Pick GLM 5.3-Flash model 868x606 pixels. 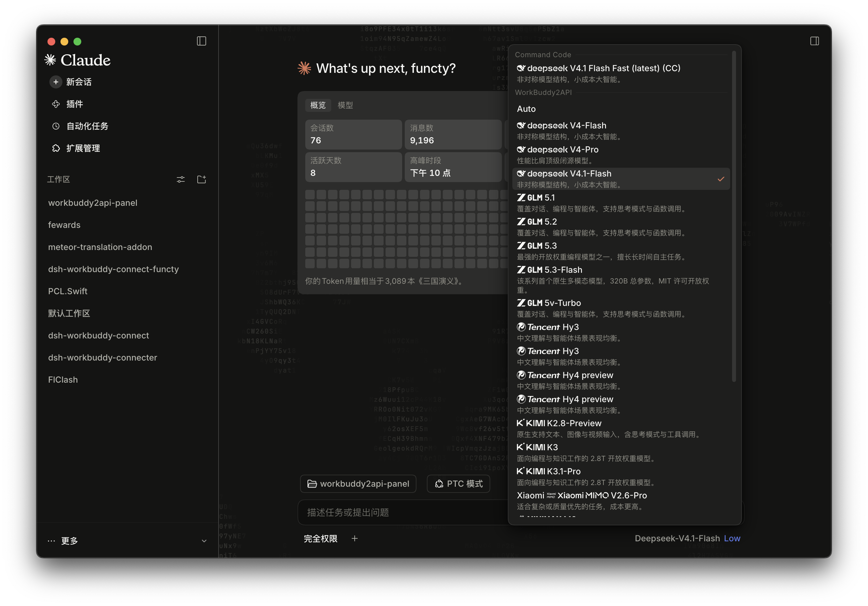point(621,279)
